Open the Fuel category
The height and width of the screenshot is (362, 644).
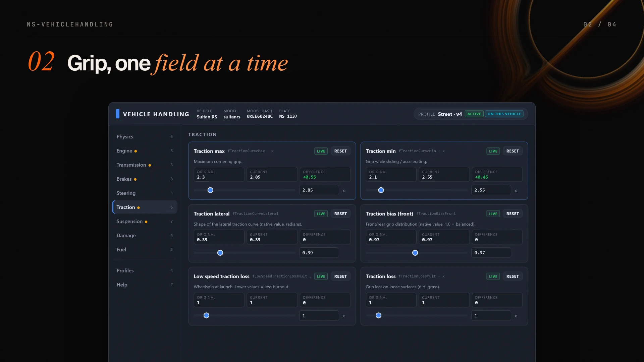[145, 249]
